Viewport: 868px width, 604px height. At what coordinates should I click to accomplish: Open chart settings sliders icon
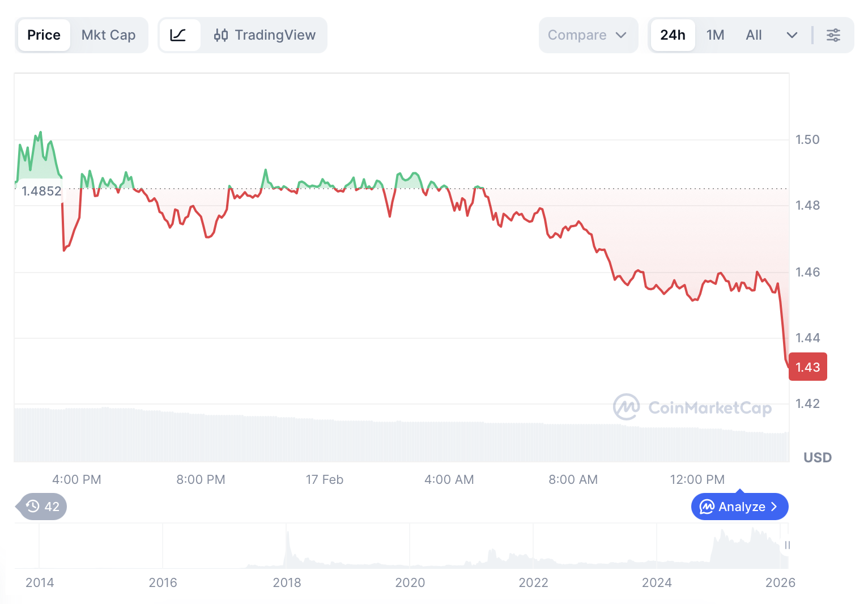pos(833,35)
